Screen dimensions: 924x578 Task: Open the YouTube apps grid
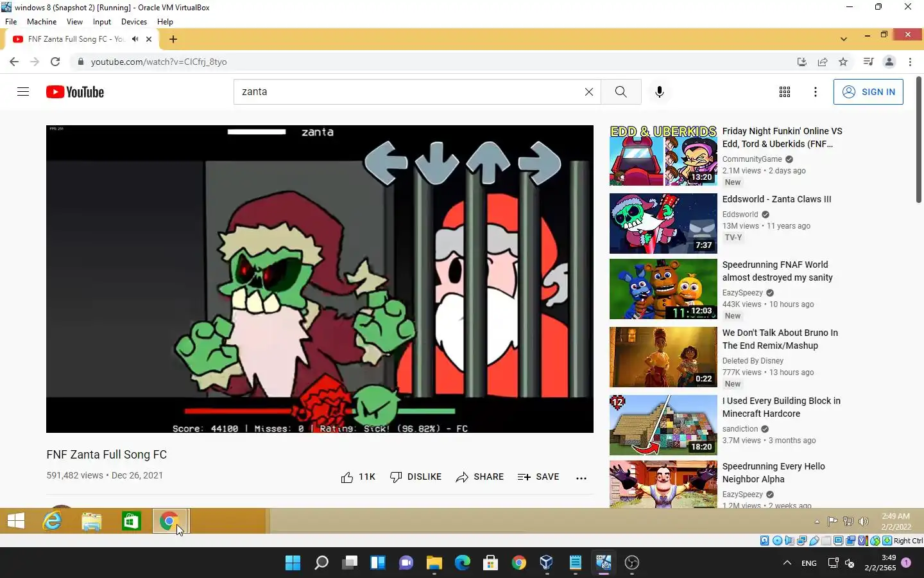[785, 92]
